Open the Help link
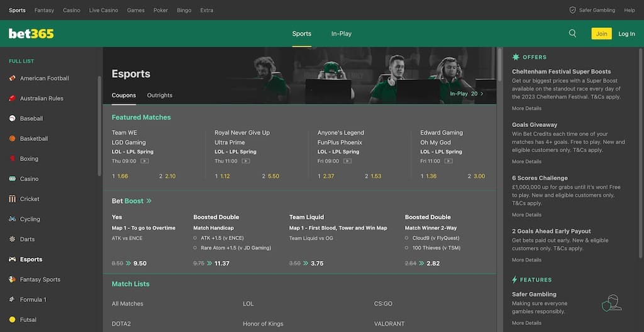This screenshot has height=332, width=644. tap(630, 10)
